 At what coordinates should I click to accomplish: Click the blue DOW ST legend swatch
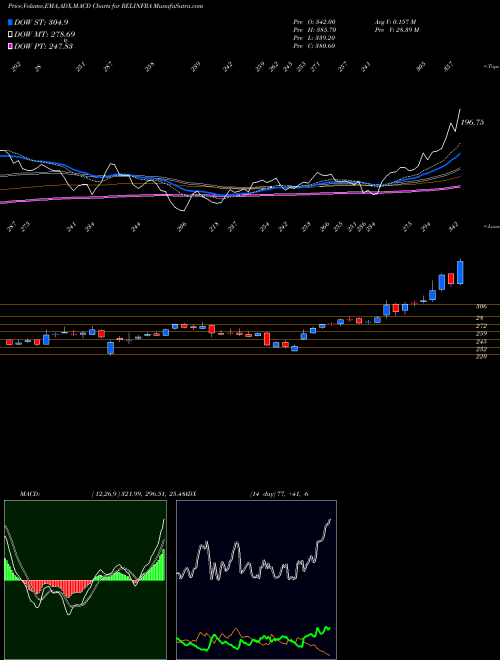(11, 22)
